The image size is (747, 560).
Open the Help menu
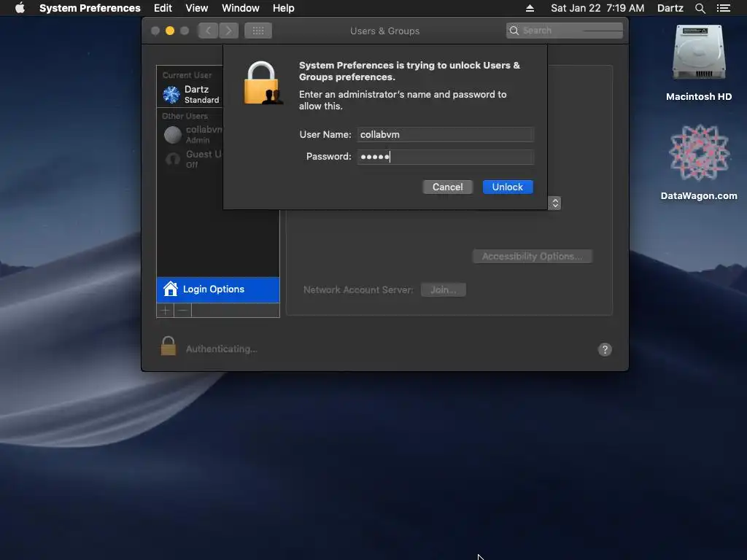point(284,8)
